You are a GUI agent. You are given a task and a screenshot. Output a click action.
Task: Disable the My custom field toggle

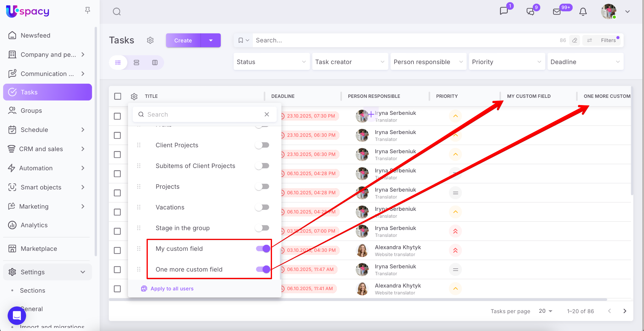pos(263,249)
